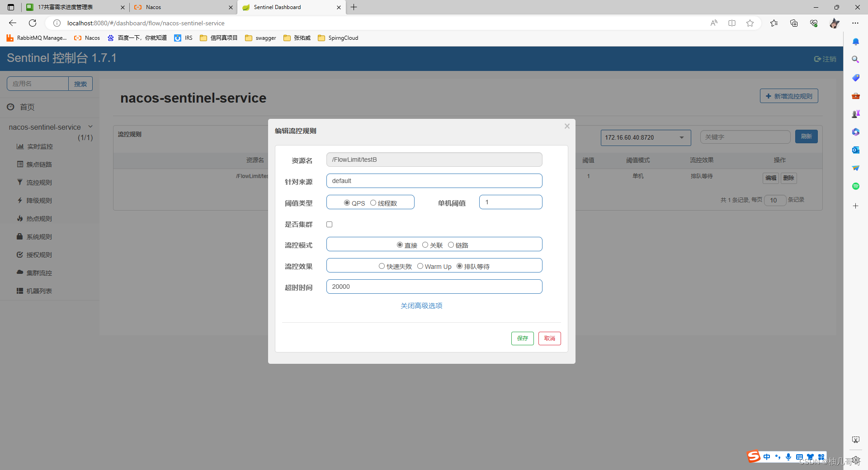Open 热点规则 in the sidebar
Image resolution: width=868 pixels, height=470 pixels.
coord(39,219)
